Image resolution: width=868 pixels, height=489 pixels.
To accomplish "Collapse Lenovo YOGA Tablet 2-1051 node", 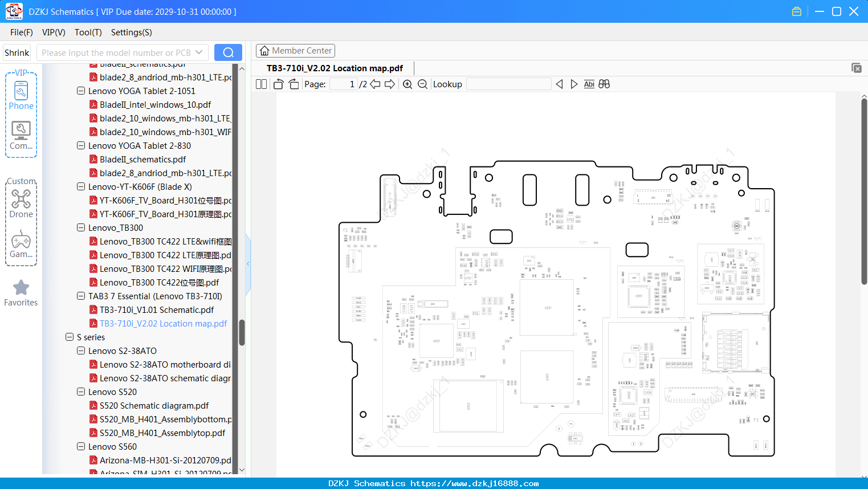I will pyautogui.click(x=81, y=91).
